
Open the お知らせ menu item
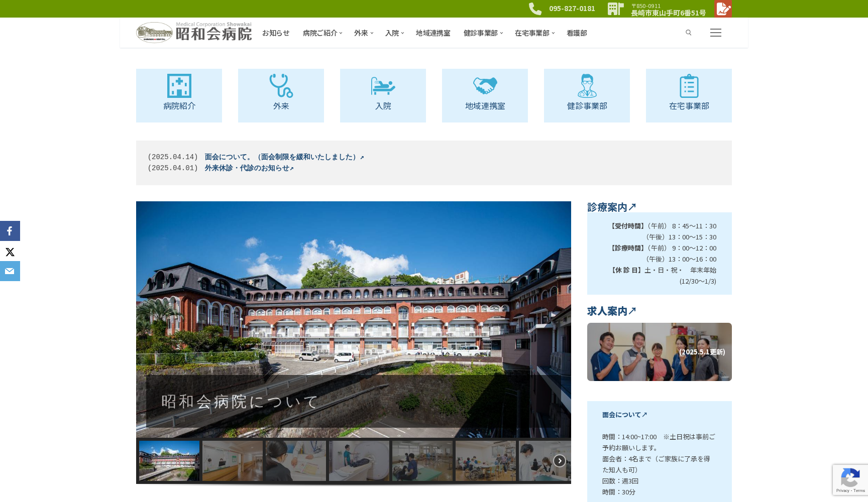pos(275,33)
